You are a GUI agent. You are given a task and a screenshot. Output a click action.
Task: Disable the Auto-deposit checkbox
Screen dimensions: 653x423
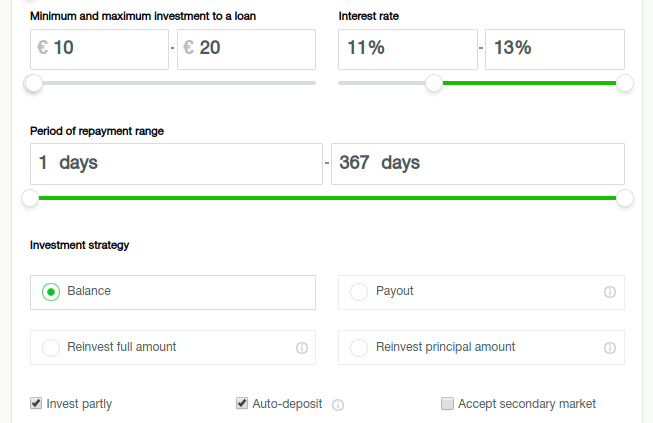pyautogui.click(x=242, y=404)
